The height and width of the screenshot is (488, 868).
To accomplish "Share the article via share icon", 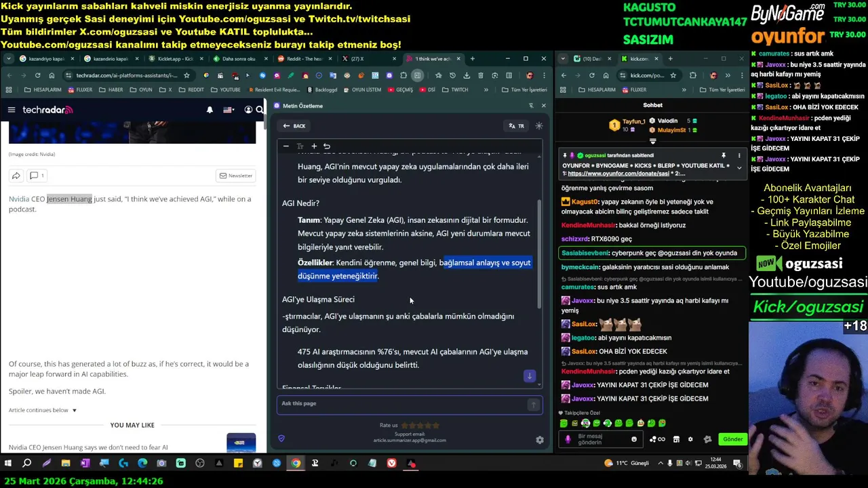I will pos(16,176).
